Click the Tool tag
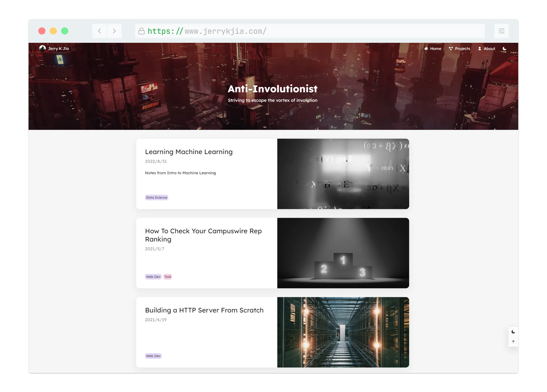547x392 pixels. (x=168, y=277)
